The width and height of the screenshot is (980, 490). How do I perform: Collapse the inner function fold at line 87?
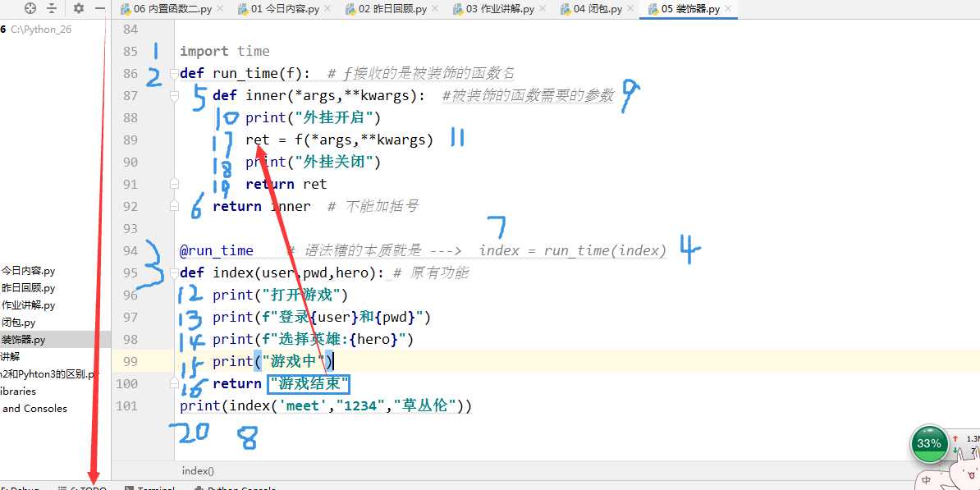click(174, 96)
